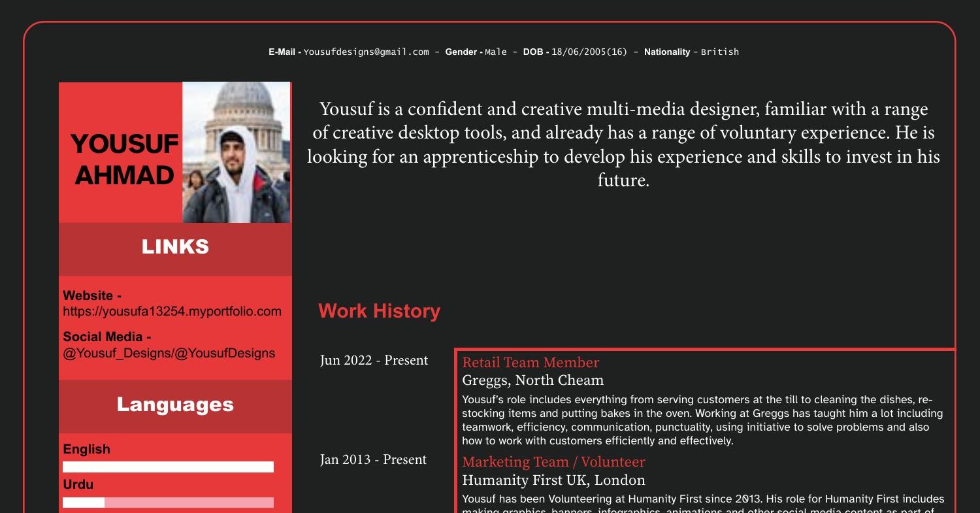Open the LINKS section header
The height and width of the screenshot is (513, 980).
(x=174, y=247)
